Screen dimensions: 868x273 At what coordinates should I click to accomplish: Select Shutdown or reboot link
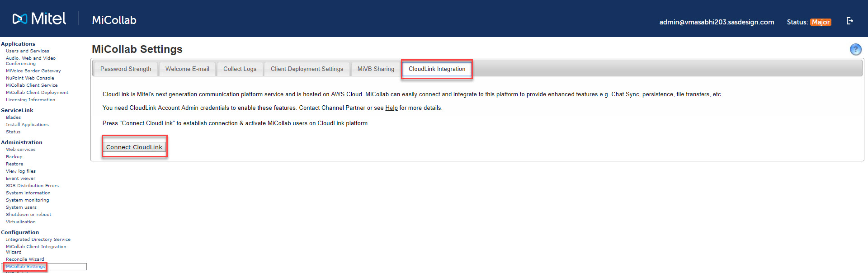[28, 215]
